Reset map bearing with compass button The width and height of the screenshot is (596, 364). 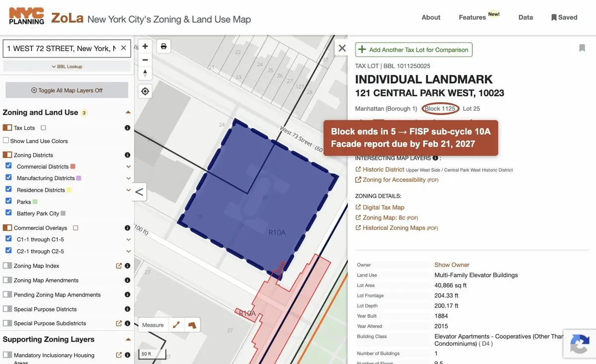(145, 73)
